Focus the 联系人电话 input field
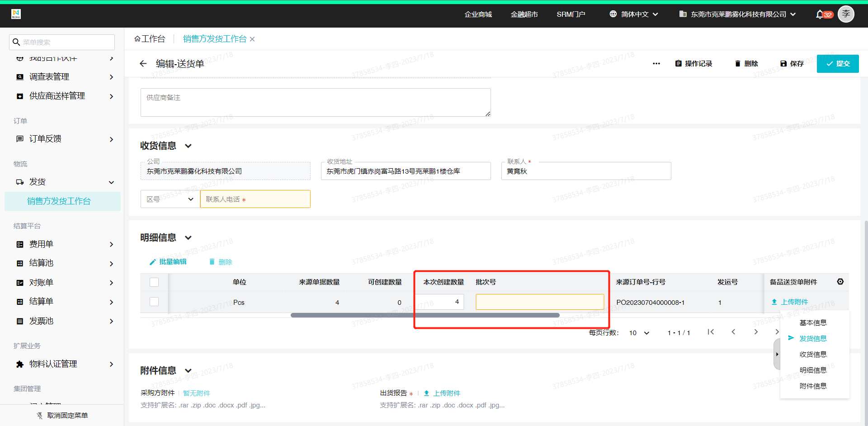 pyautogui.click(x=255, y=199)
